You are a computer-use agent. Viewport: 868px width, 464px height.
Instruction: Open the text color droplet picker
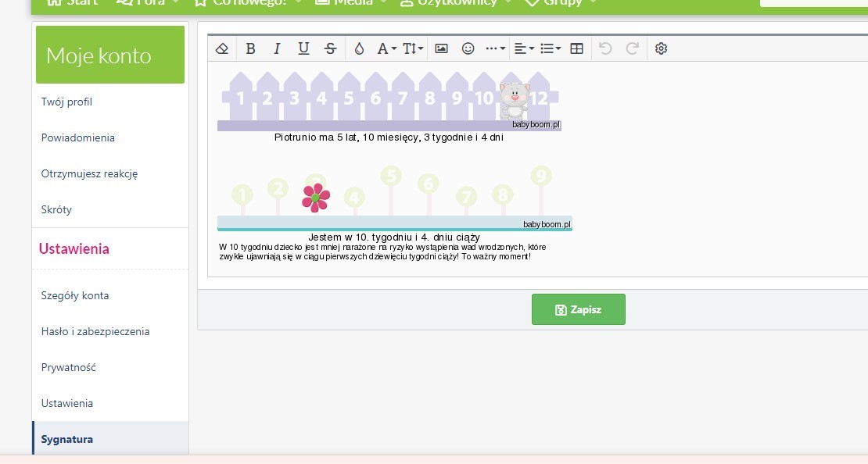coord(359,48)
